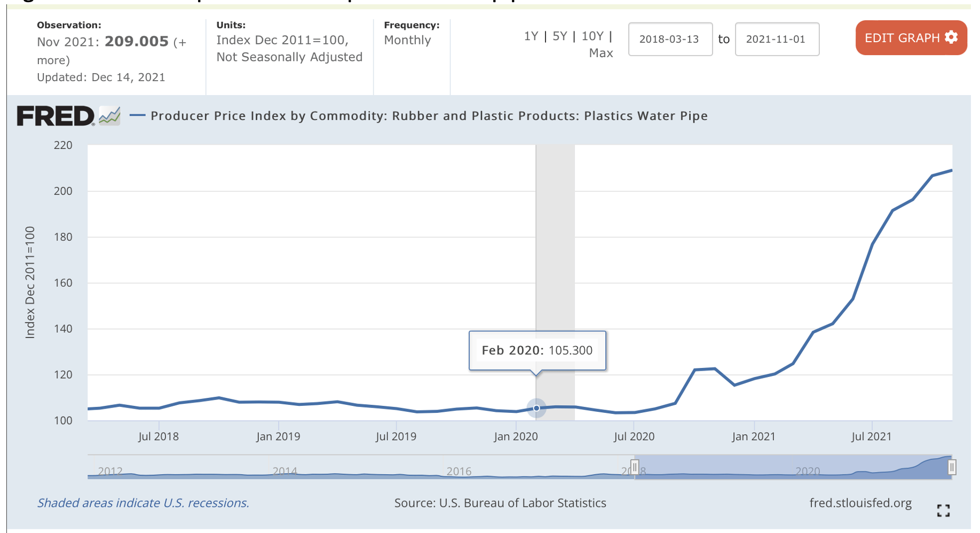
Task: Click the end date field showing 2021-11-01
Action: point(777,38)
